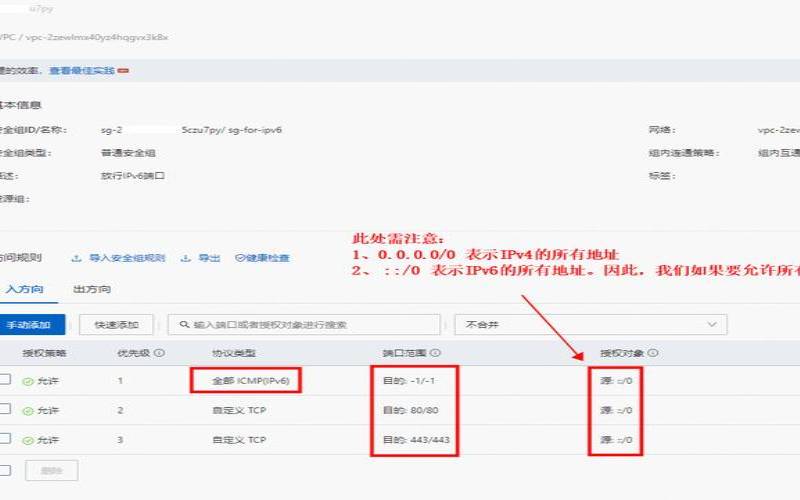Open the 不合并 merge dropdown
This screenshot has width=800, height=500.
(x=590, y=325)
